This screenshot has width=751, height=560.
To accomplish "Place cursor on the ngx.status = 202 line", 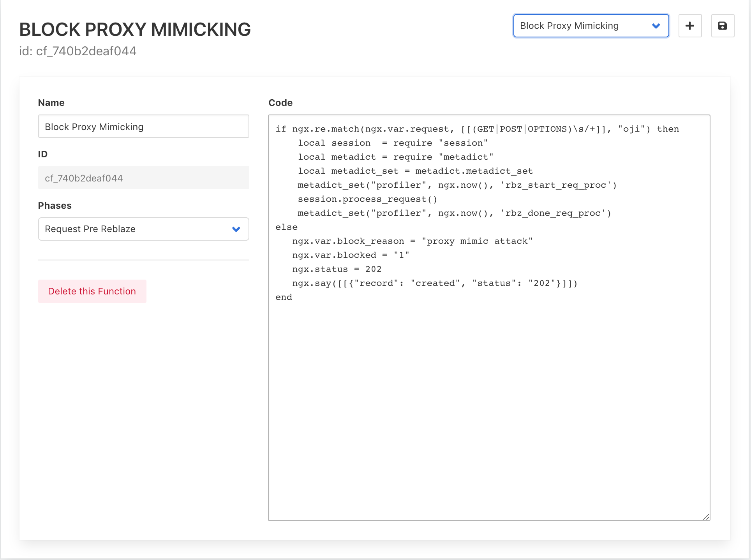I will tap(337, 269).
